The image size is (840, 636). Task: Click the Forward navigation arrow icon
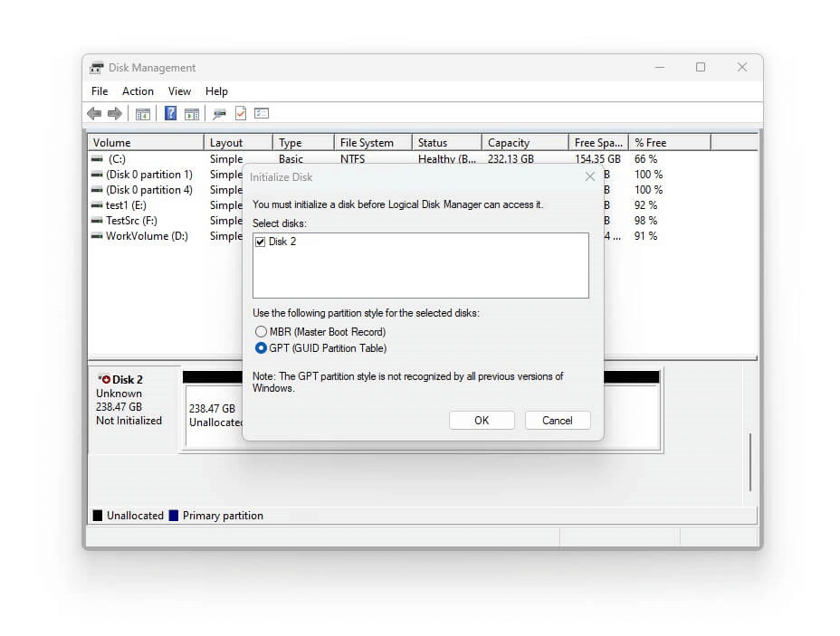[115, 113]
